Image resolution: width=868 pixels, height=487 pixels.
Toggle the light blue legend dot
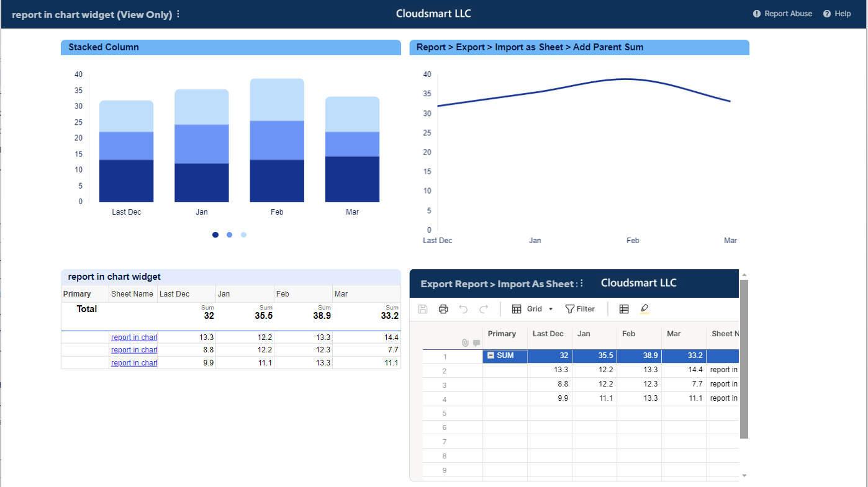point(243,235)
